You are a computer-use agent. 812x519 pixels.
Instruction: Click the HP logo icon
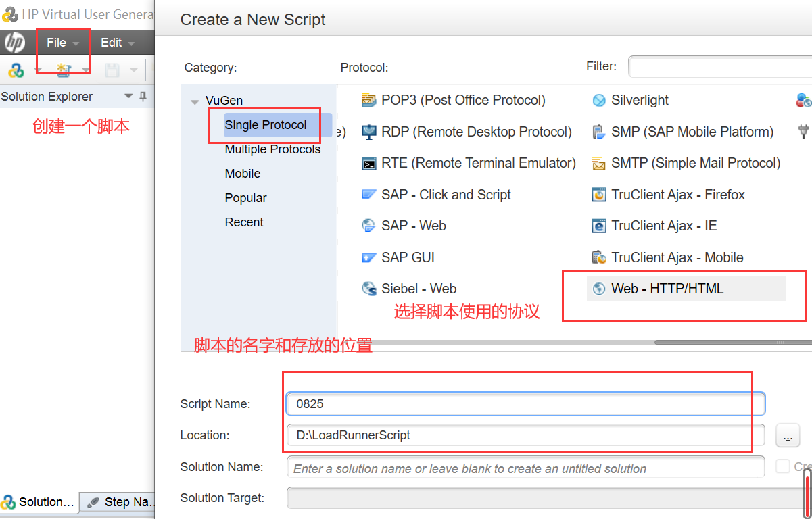tap(15, 43)
